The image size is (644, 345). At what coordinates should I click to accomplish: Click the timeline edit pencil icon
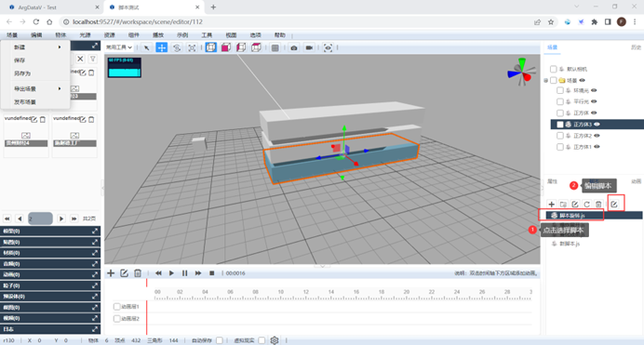(x=124, y=273)
